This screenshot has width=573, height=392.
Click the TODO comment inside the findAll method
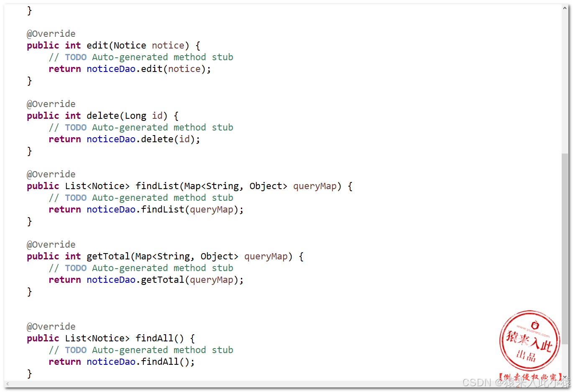click(141, 350)
